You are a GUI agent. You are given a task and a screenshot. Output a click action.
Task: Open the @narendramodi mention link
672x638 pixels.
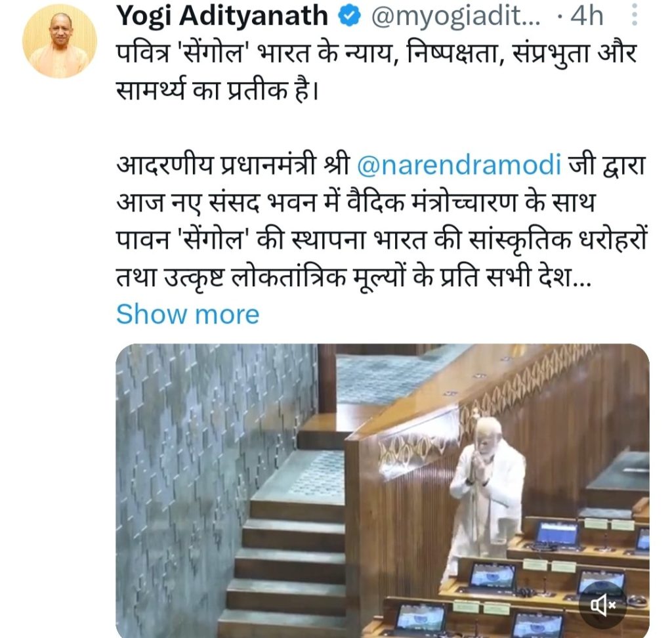pyautogui.click(x=459, y=165)
